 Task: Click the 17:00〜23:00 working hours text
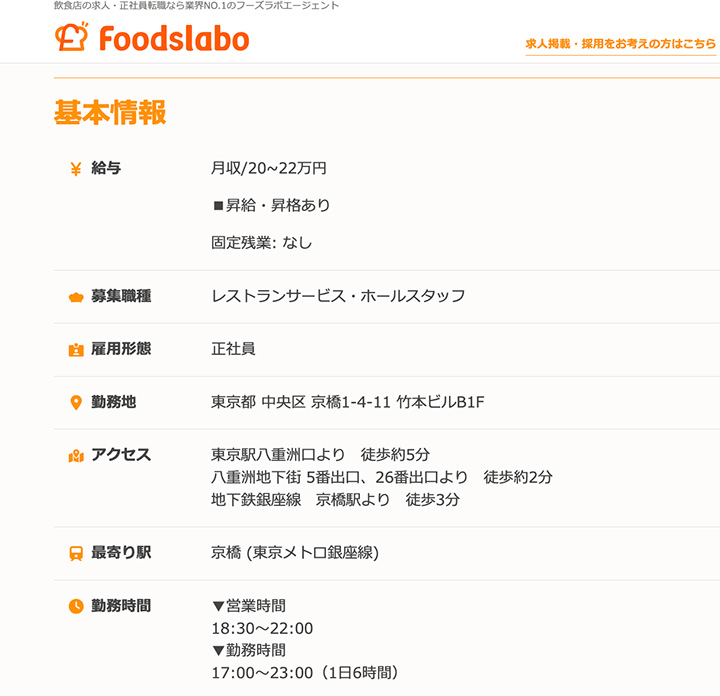coord(262,673)
